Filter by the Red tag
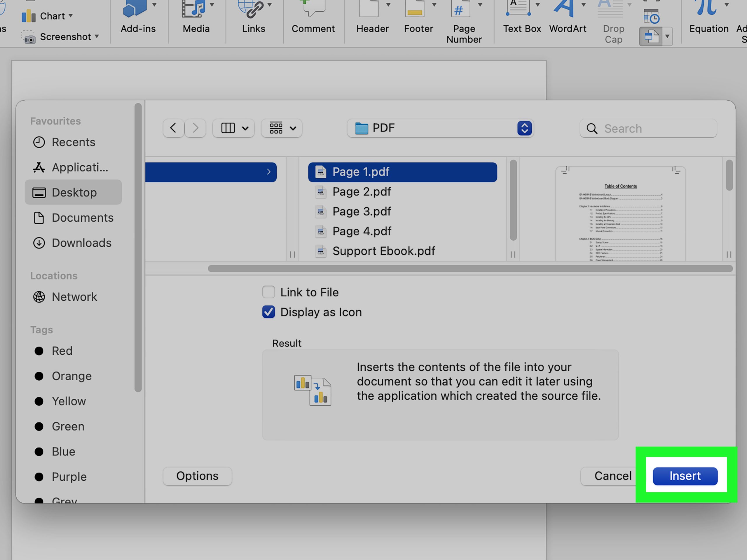Viewport: 747px width, 560px height. point(73,351)
